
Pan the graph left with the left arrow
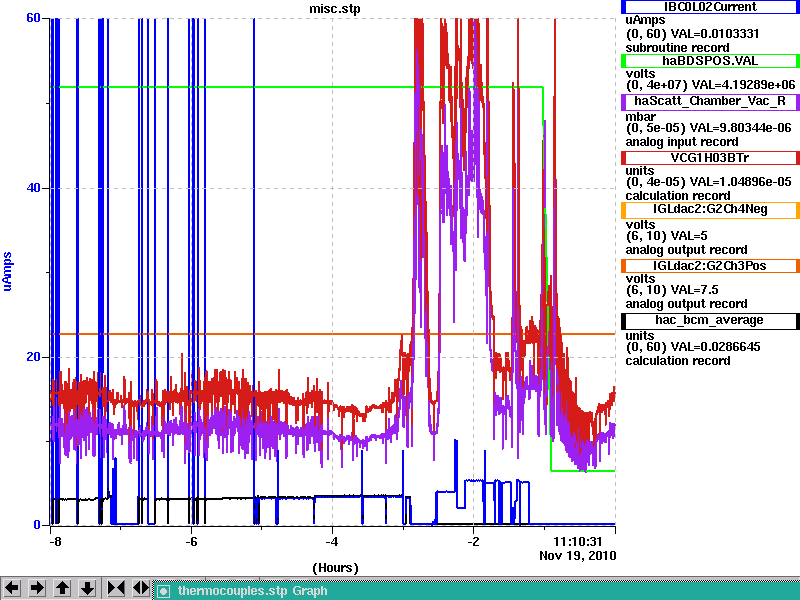click(x=12, y=588)
